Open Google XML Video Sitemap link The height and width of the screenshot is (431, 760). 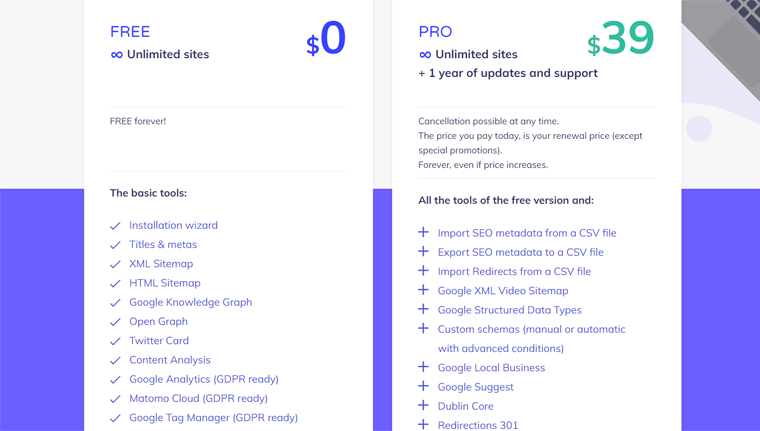point(503,291)
